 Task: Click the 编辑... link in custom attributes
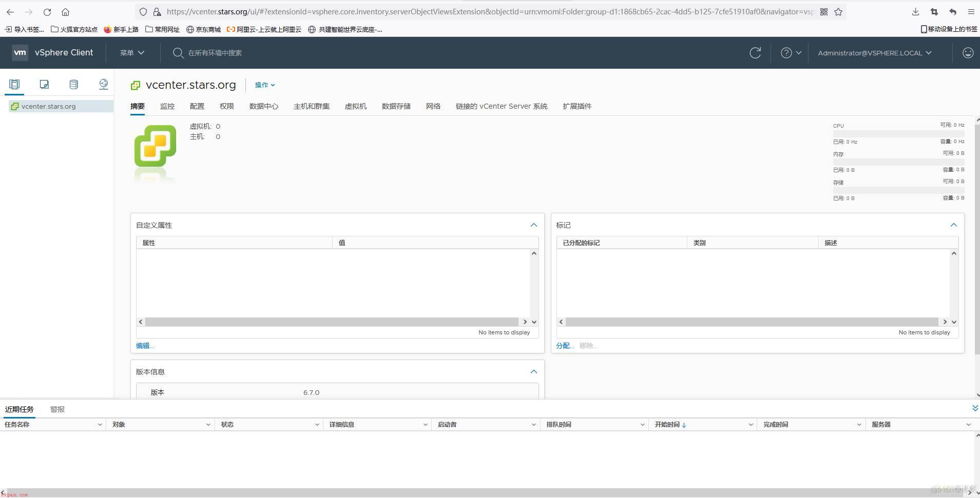pos(145,346)
